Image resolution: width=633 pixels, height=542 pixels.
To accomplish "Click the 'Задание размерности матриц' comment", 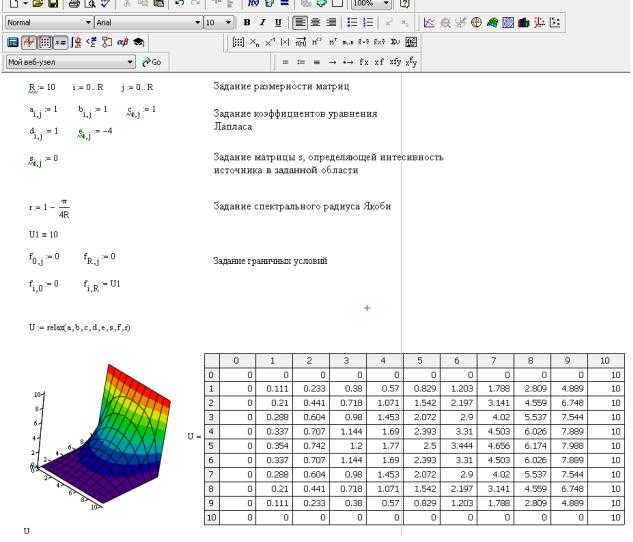I will click(281, 86).
